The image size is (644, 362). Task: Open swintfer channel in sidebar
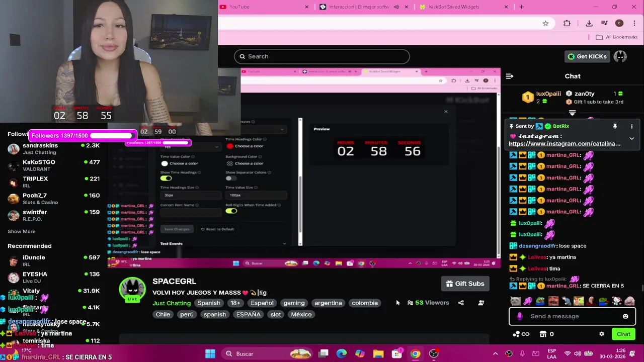point(54,215)
